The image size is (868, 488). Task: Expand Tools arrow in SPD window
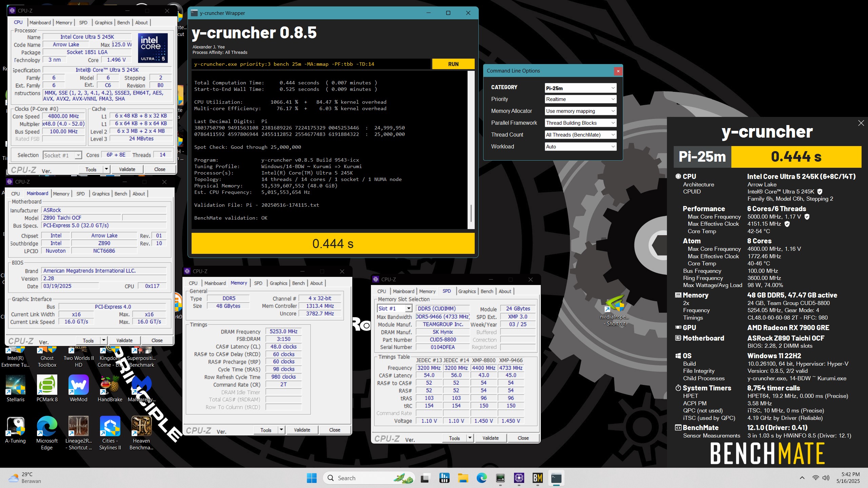coord(470,438)
